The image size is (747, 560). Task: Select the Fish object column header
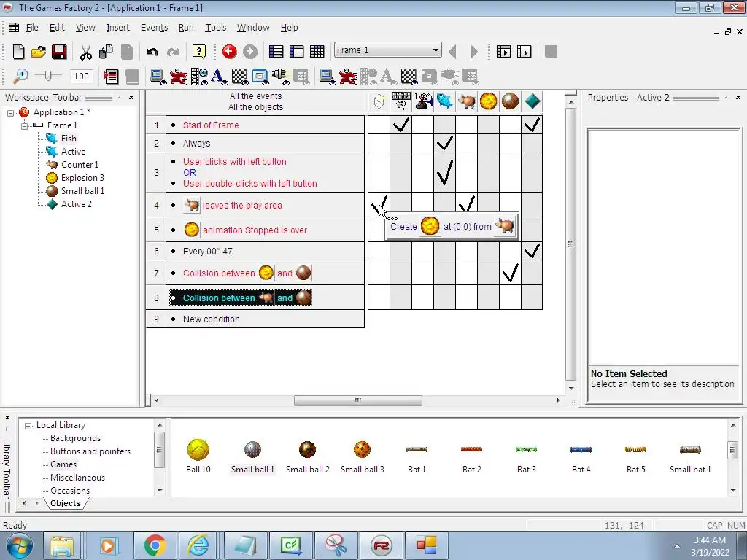click(x=444, y=101)
